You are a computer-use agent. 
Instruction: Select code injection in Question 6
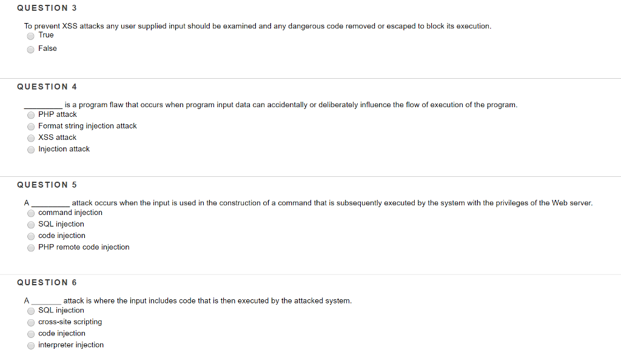click(30, 333)
